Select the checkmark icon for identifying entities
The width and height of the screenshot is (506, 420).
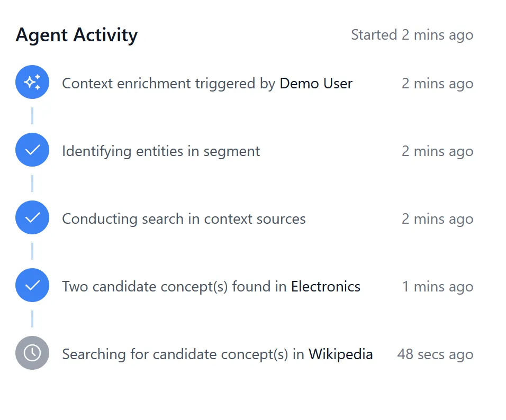click(x=32, y=150)
